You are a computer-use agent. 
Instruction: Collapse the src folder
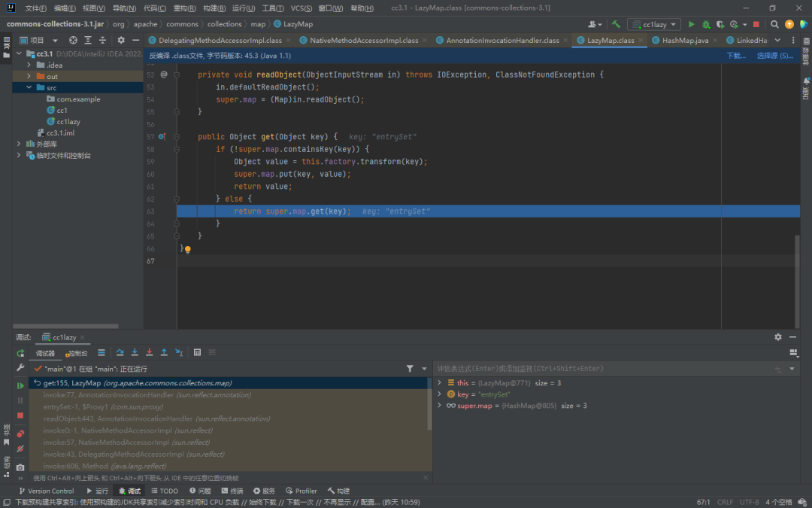29,87
